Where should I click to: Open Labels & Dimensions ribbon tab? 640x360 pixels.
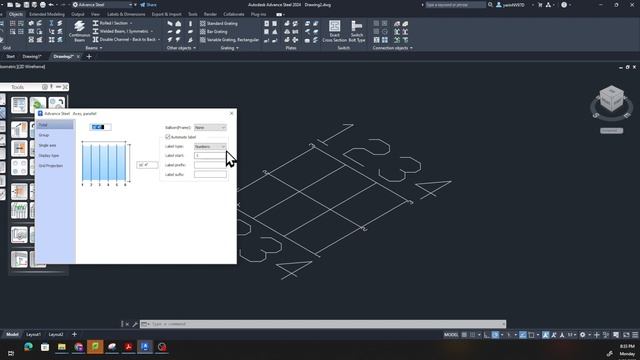(x=126, y=14)
